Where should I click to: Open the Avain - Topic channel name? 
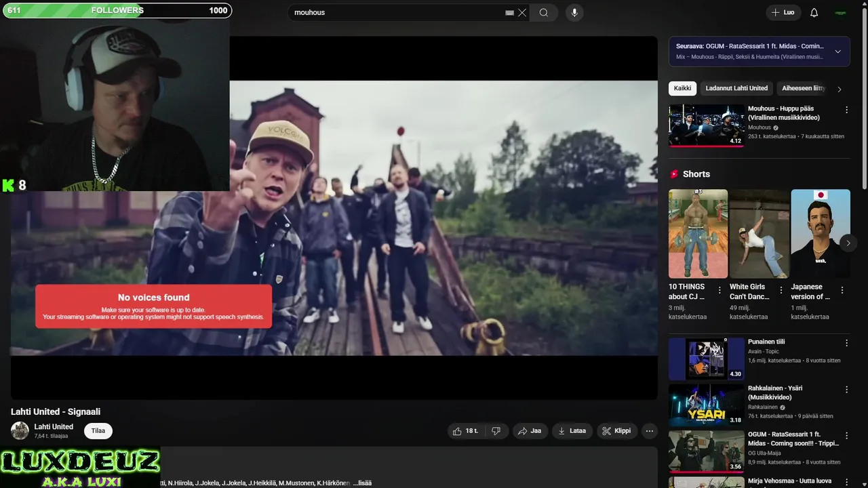click(764, 351)
